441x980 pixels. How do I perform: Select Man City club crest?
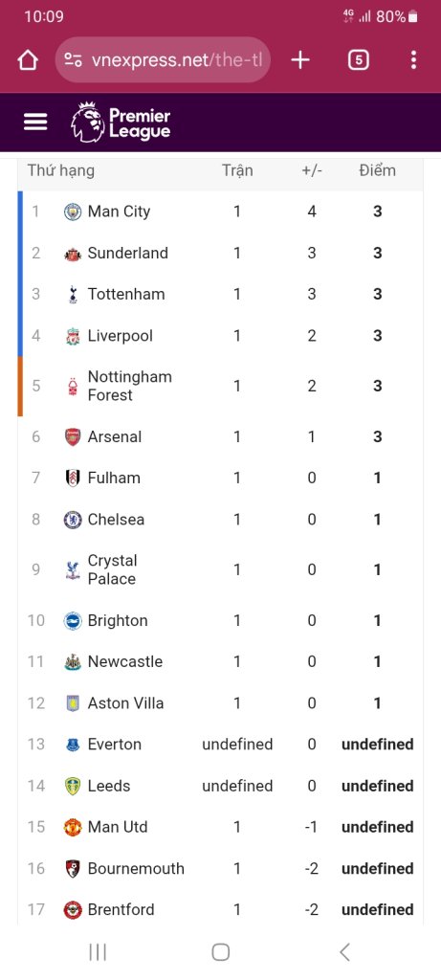73,212
